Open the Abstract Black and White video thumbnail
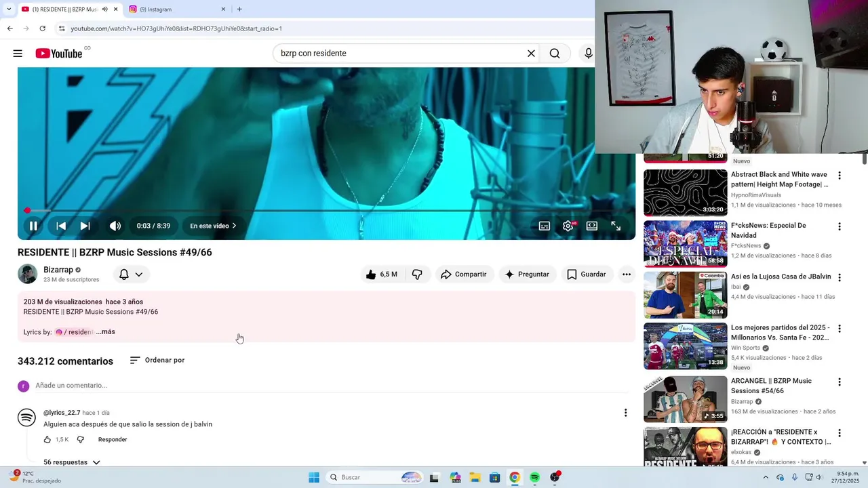Screen dimensions: 868x488 (685, 192)
